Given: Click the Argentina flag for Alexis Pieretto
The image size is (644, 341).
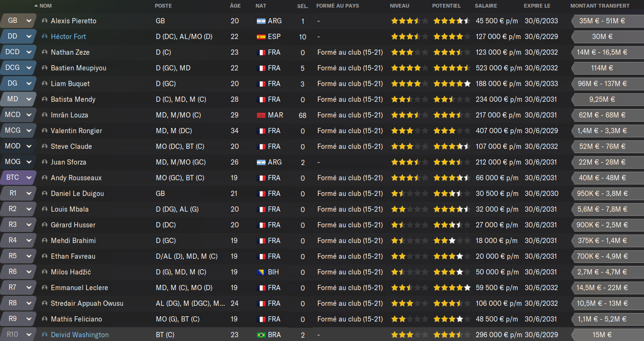Looking at the screenshot, I should [x=261, y=21].
